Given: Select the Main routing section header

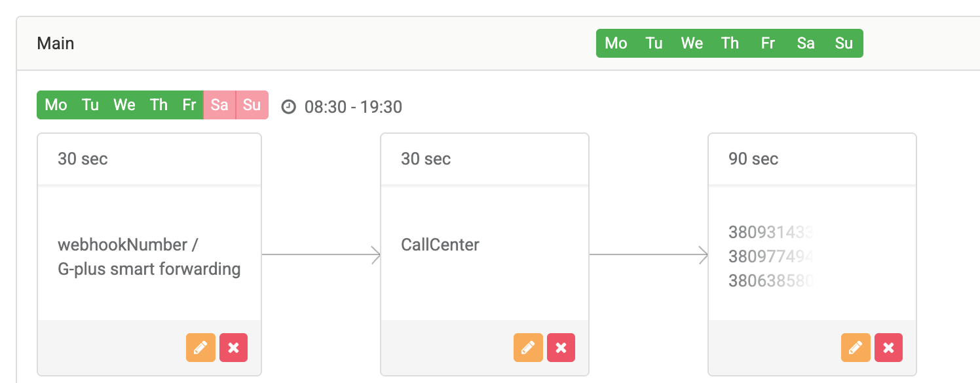Looking at the screenshot, I should [x=56, y=43].
